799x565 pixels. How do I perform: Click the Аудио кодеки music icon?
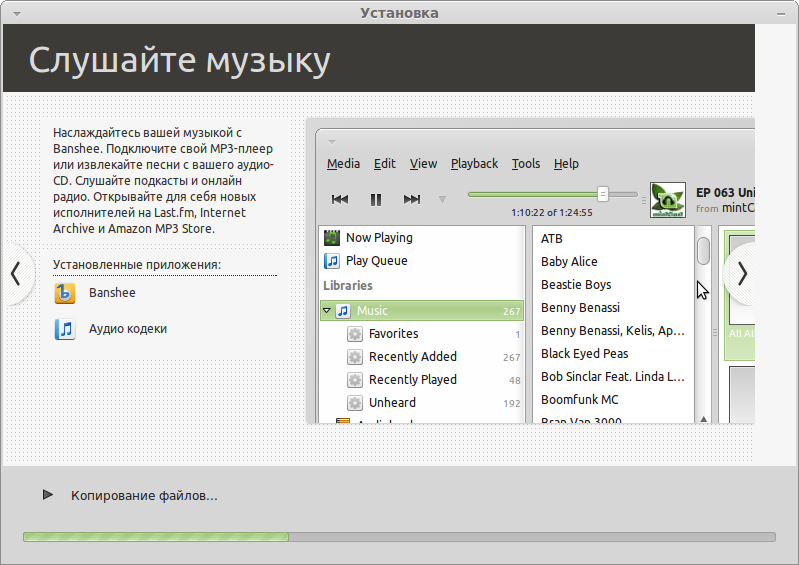click(x=65, y=329)
